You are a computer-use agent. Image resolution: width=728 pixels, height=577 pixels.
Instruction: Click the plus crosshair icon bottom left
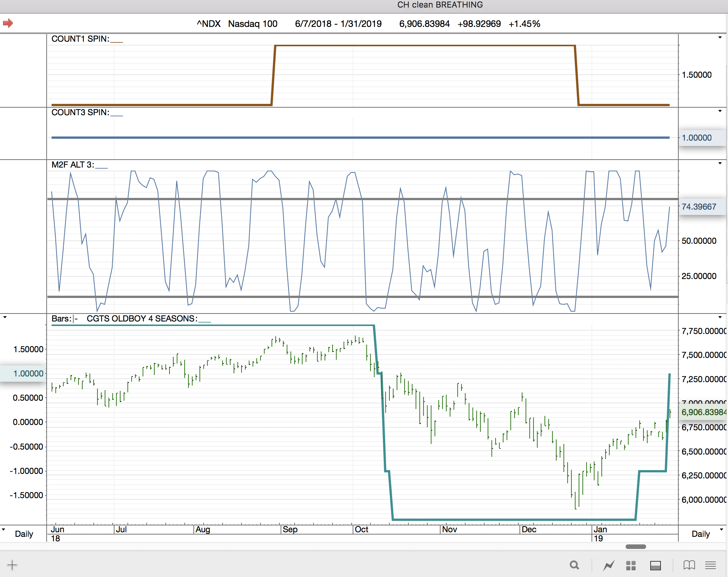12,565
